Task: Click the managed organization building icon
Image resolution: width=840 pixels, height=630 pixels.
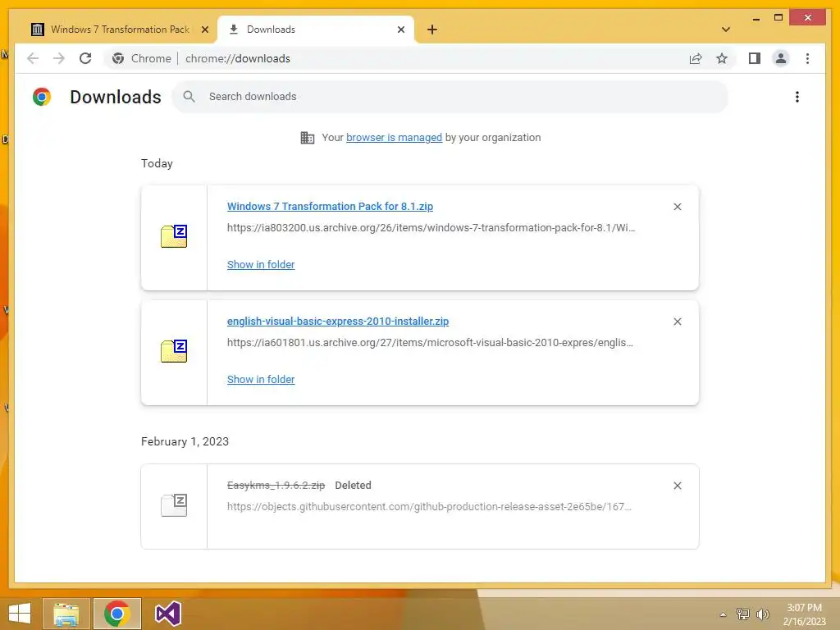Action: pyautogui.click(x=308, y=138)
